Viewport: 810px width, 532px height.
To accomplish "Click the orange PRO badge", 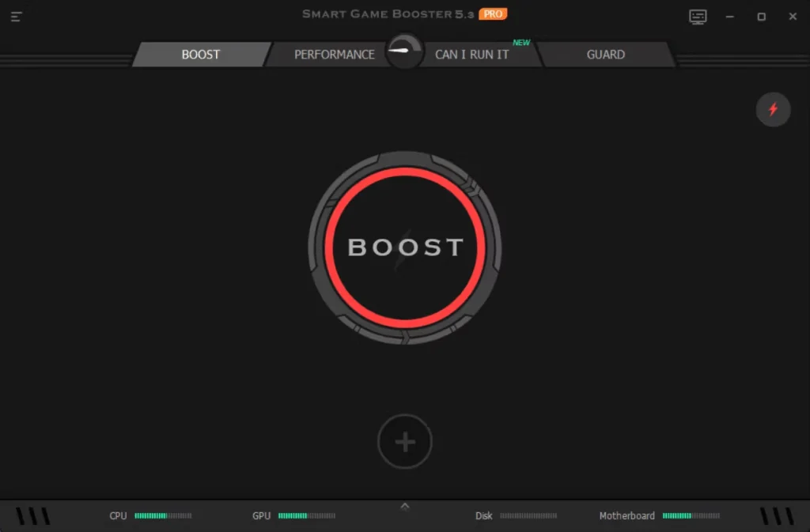I will 493,13.
